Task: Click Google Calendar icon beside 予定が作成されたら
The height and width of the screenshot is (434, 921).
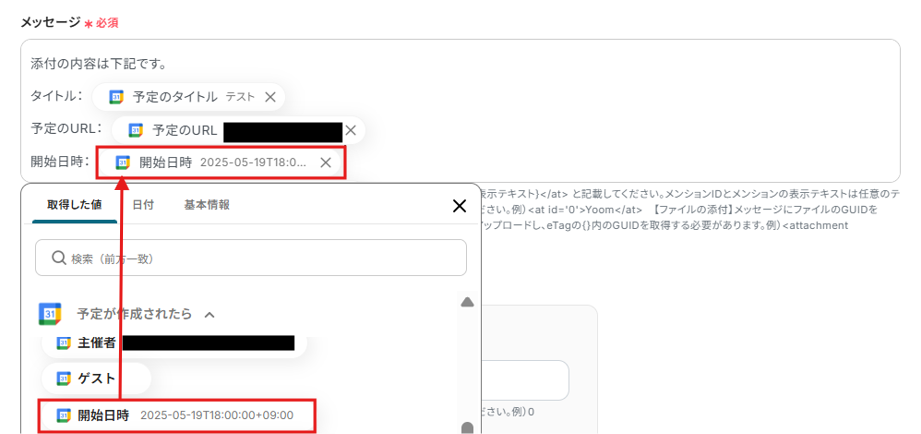Action: (x=50, y=314)
